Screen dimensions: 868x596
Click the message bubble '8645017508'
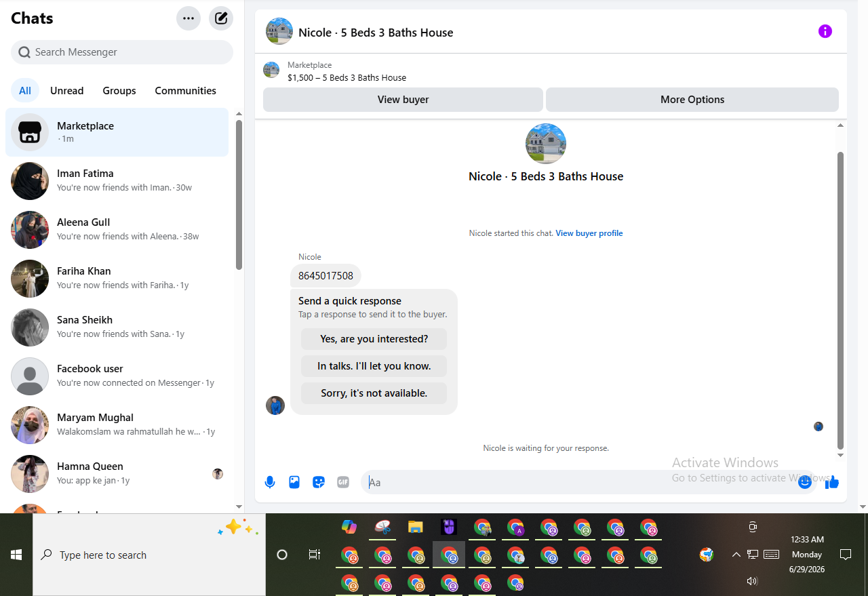[x=325, y=276]
